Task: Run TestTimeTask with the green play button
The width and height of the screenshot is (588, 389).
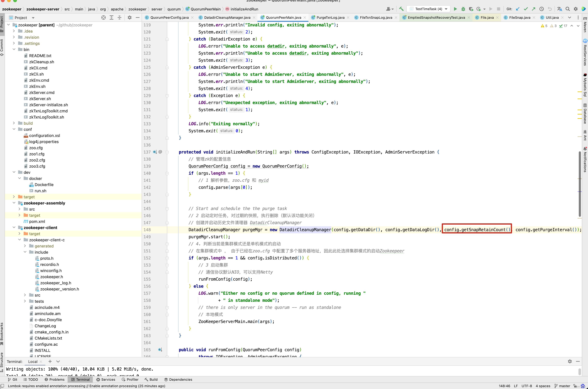Action: 455,9
